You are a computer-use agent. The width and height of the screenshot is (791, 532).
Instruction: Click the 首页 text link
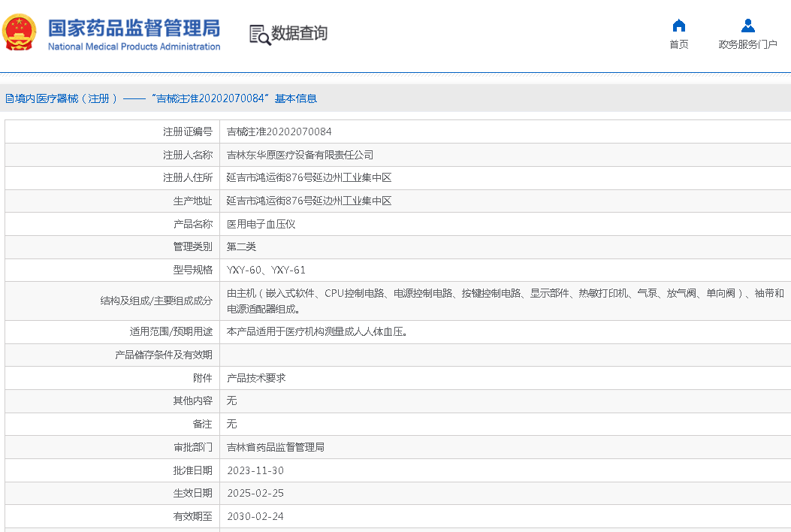point(679,44)
